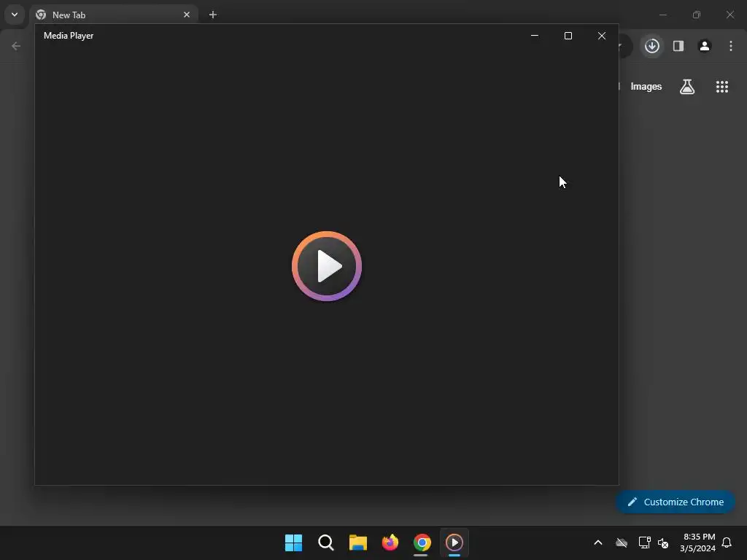Add a new Chrome tab
Viewport: 747px width, 560px height.
(212, 15)
